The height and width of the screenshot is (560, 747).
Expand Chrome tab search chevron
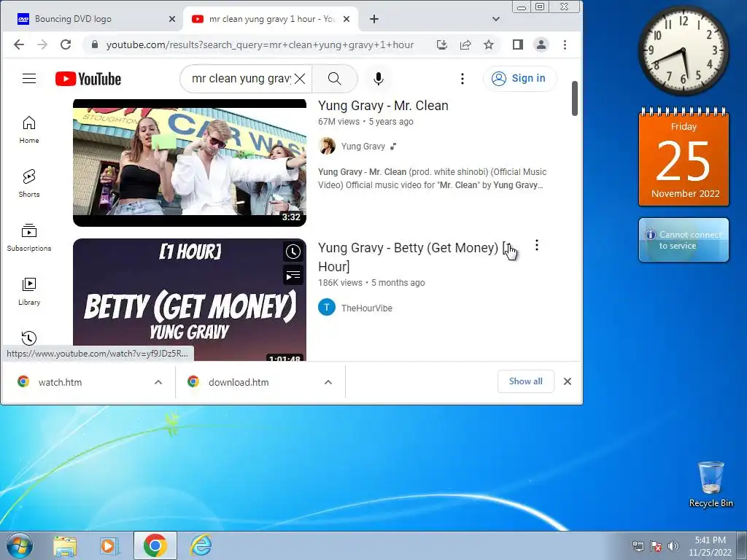[x=496, y=19]
